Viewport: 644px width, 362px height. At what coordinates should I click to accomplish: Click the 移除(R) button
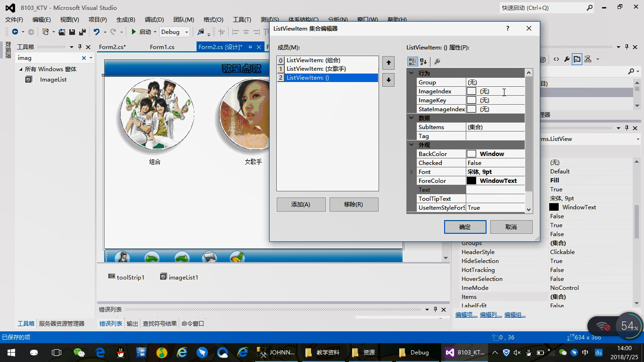pyautogui.click(x=354, y=204)
